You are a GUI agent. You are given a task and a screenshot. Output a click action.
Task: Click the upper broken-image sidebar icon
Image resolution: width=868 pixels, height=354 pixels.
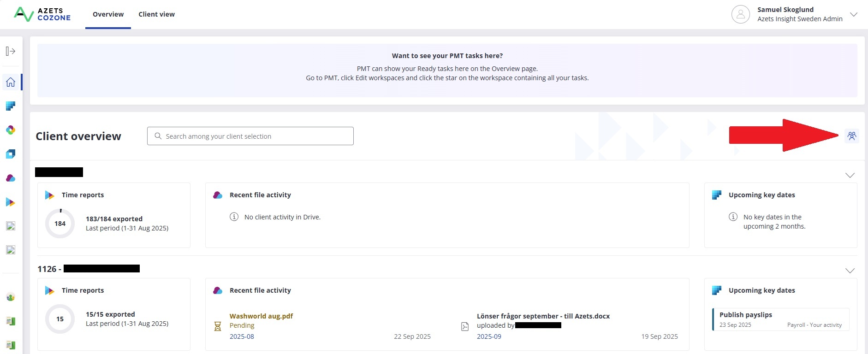(x=11, y=226)
